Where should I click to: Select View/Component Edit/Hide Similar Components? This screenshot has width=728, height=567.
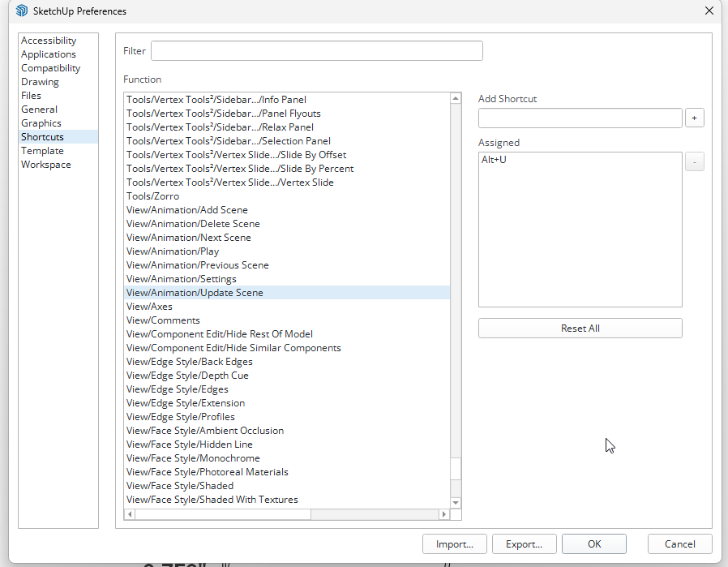point(288,348)
